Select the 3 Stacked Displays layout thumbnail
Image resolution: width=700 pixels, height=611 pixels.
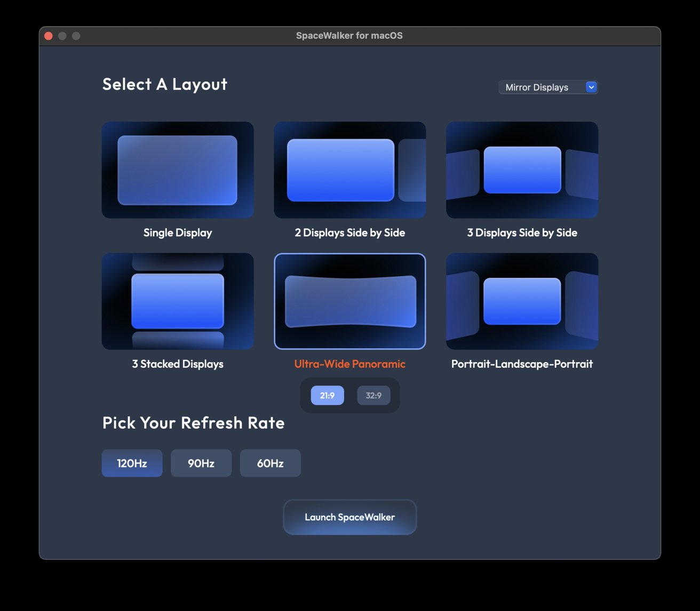(x=178, y=301)
